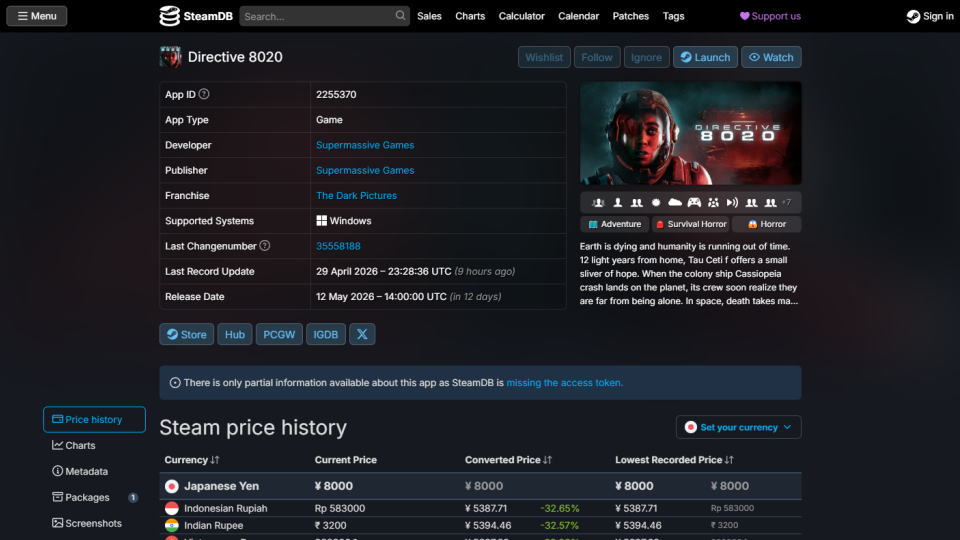Open the Supermassive Games developer link
Image resolution: width=960 pixels, height=540 pixels.
[x=365, y=145]
